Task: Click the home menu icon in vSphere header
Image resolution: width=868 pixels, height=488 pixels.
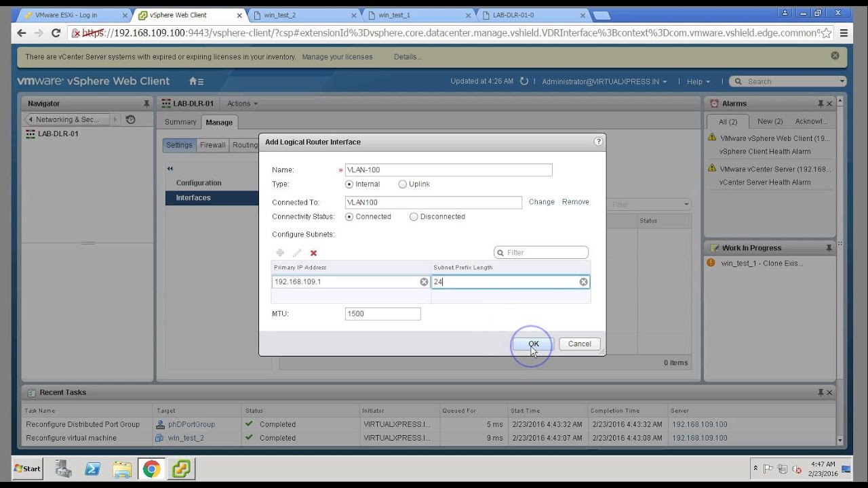Action: pyautogui.click(x=196, y=81)
